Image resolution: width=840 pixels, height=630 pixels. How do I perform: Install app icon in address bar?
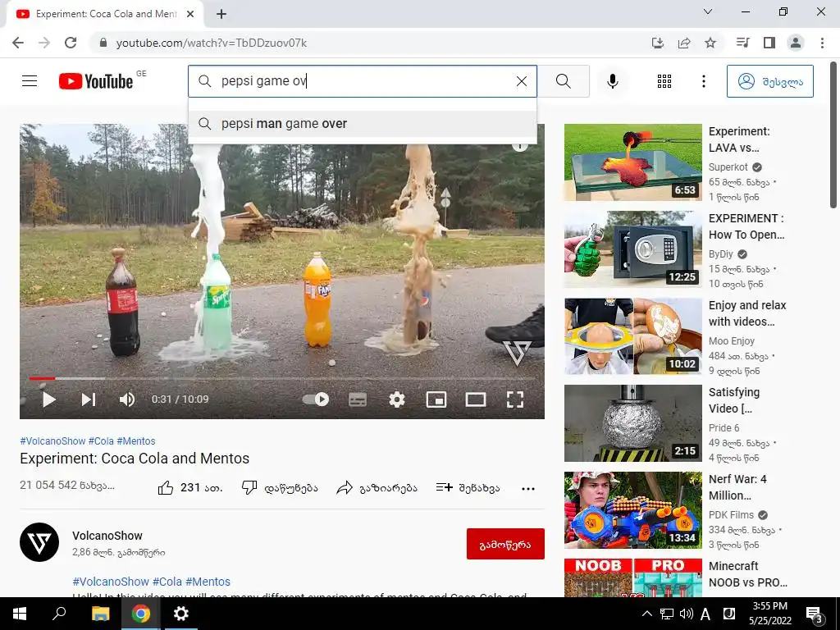click(x=658, y=43)
